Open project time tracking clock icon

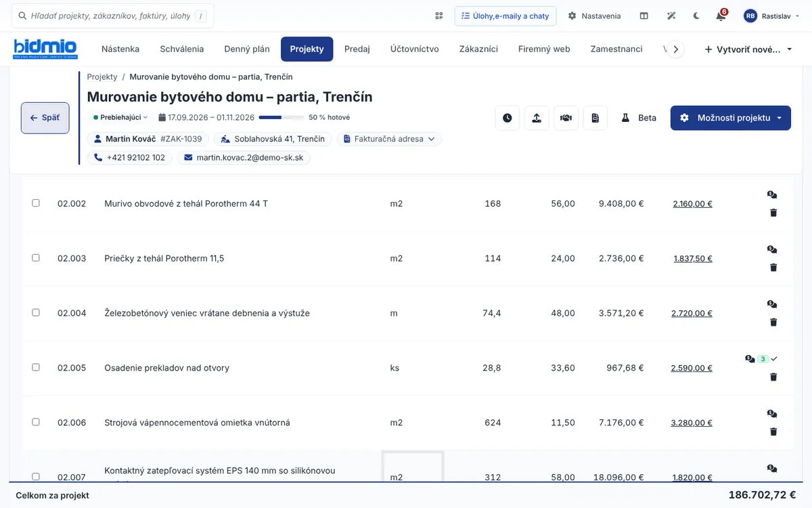[507, 118]
